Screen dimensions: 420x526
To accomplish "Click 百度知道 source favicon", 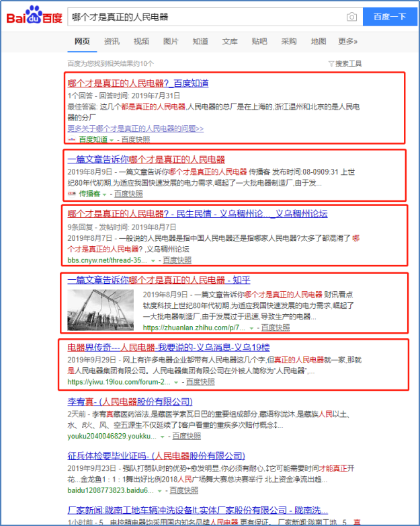I will tap(72, 139).
